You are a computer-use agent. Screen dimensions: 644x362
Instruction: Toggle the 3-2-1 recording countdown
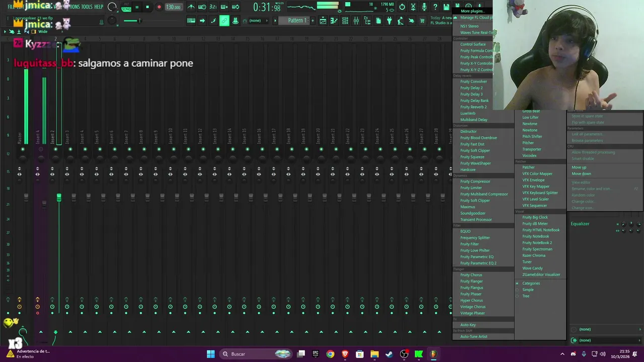(213, 7)
